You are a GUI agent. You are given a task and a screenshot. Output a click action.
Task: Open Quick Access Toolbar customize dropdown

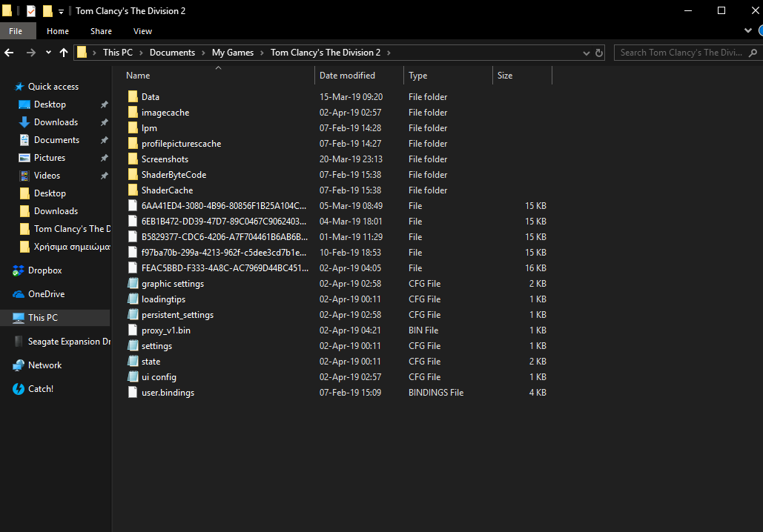click(x=61, y=11)
